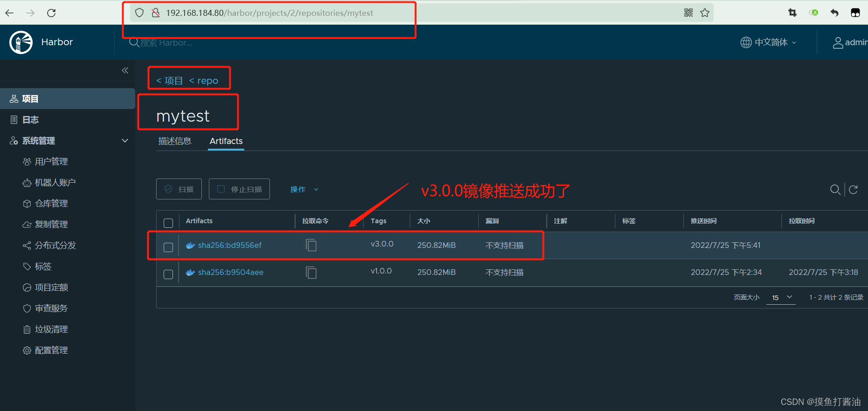The width and height of the screenshot is (868, 411).
Task: Open 项目定额 in the sidebar
Action: 51,288
